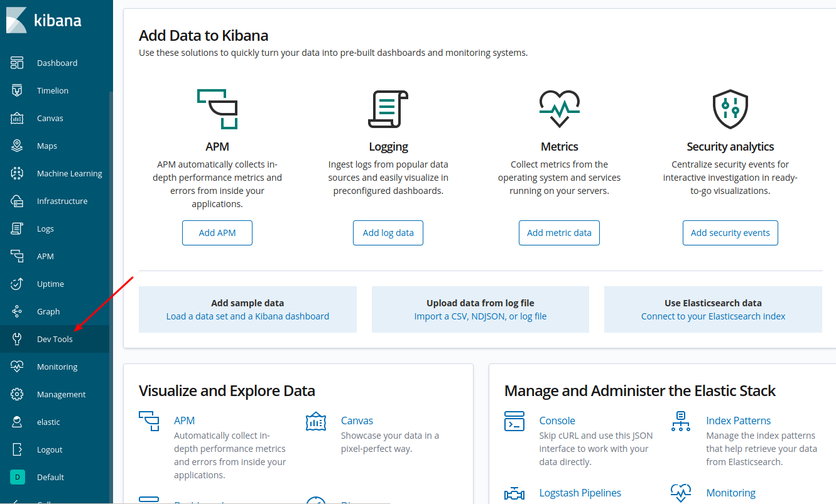Open the Console link

(557, 421)
